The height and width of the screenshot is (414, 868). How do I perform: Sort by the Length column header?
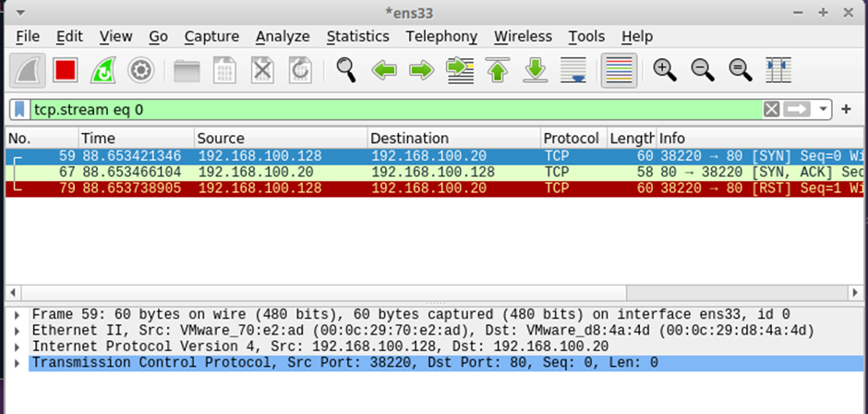pyautogui.click(x=632, y=138)
